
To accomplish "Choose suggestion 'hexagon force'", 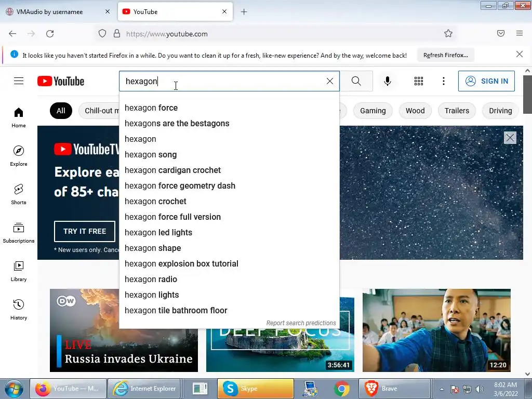I will tap(229, 108).
